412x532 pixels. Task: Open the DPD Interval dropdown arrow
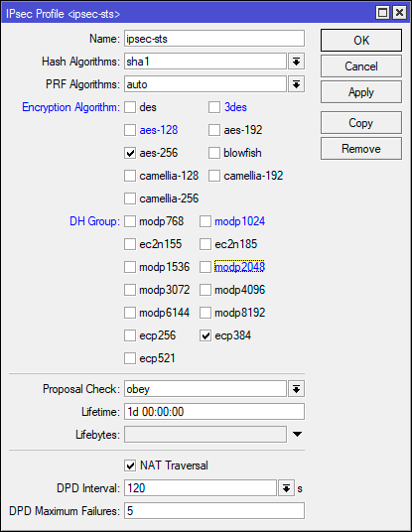coord(286,488)
